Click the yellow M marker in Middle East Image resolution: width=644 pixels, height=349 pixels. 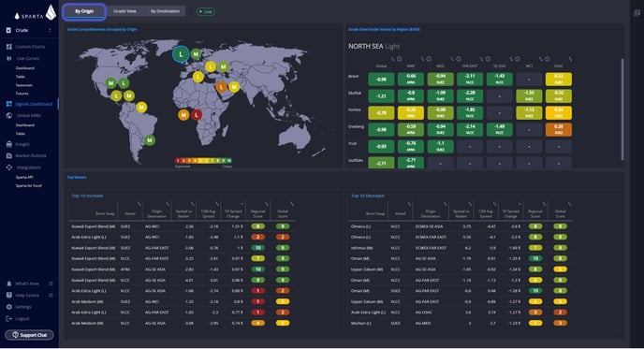tap(234, 87)
